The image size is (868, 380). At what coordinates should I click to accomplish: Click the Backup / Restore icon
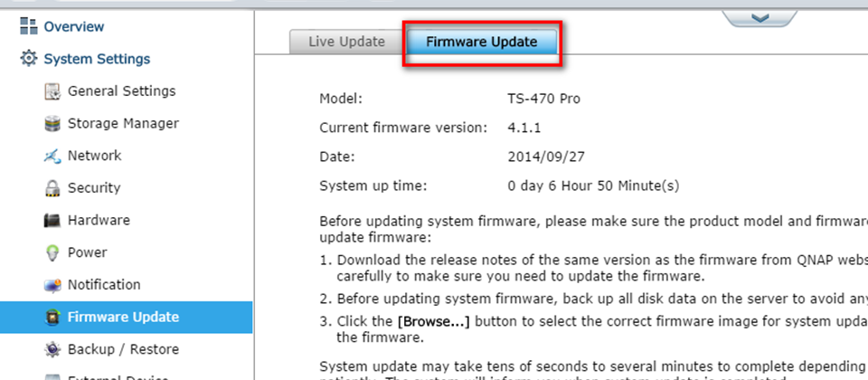[x=52, y=349]
